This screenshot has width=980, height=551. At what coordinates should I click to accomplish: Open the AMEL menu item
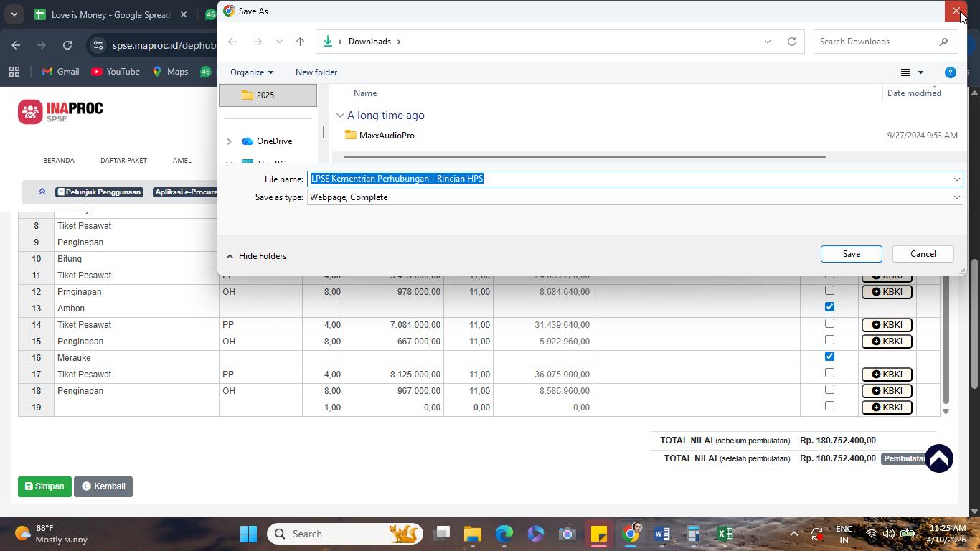182,161
